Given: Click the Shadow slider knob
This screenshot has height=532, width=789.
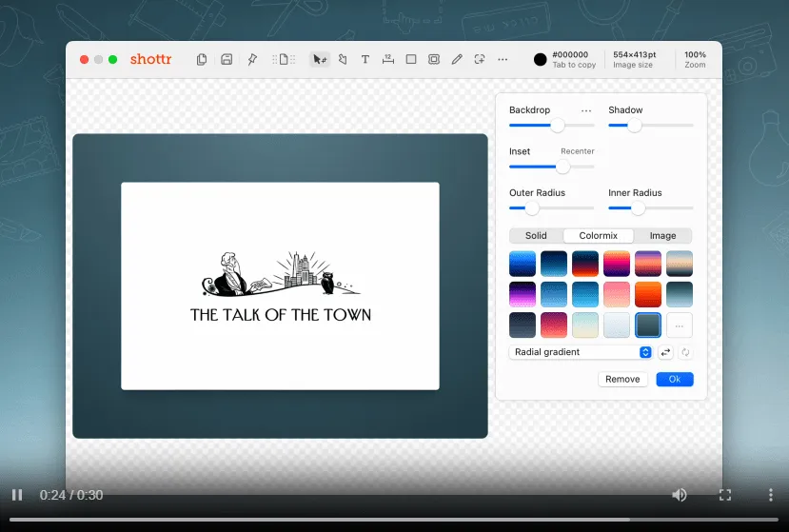Looking at the screenshot, I should pyautogui.click(x=635, y=126).
